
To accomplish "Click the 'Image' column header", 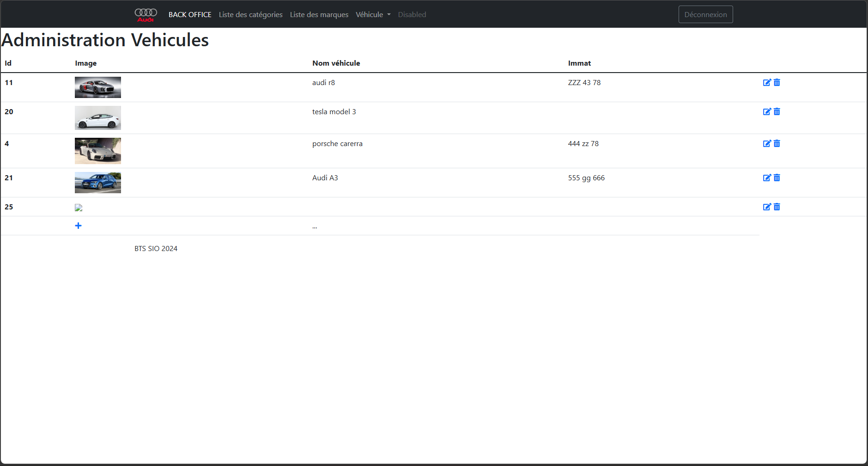I will (x=86, y=63).
